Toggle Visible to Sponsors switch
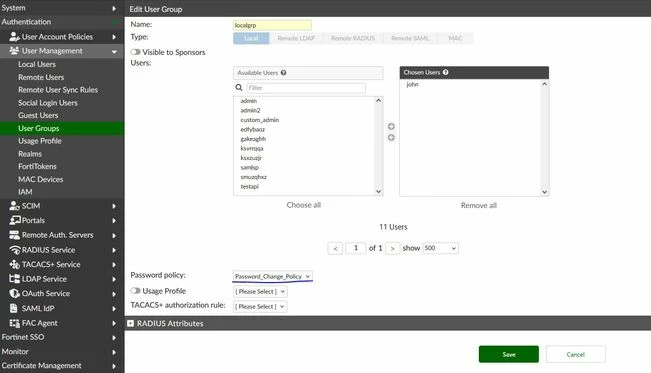Screen dimensions: 651x373 click(x=135, y=52)
